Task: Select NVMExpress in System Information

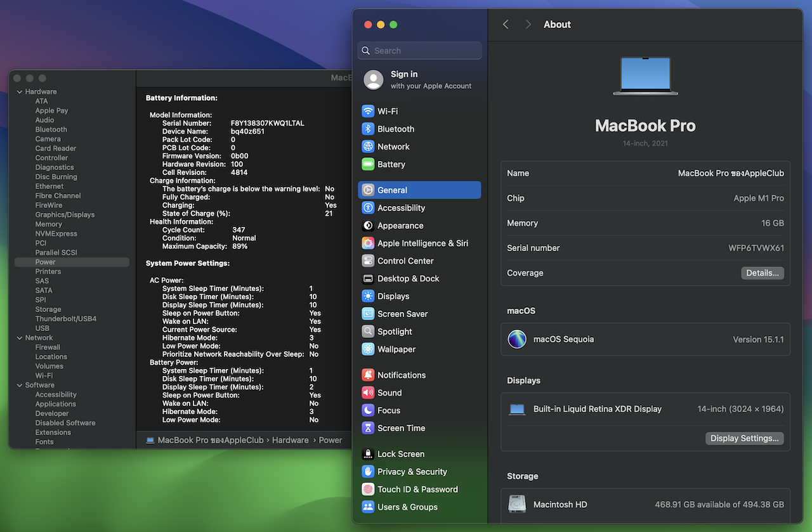Action: (x=56, y=234)
